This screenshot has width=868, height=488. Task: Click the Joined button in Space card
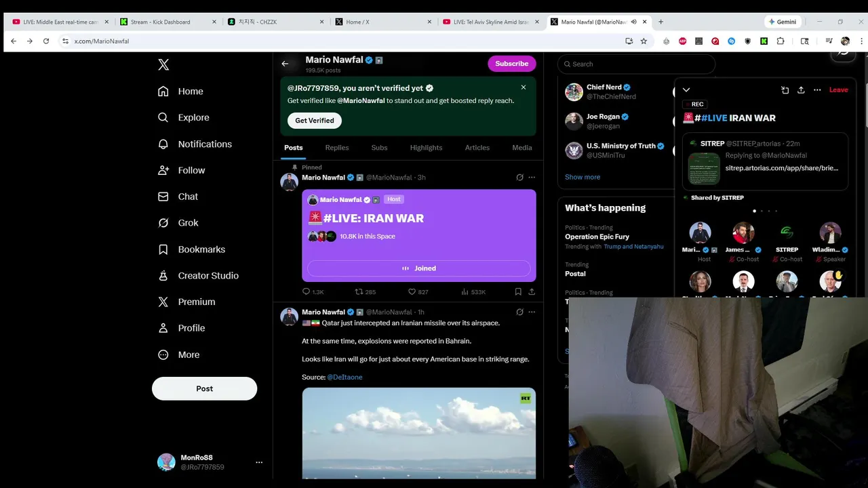click(x=418, y=268)
